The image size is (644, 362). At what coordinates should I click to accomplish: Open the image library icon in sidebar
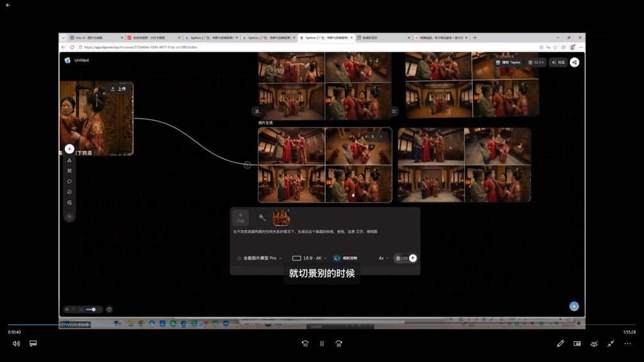point(69,203)
